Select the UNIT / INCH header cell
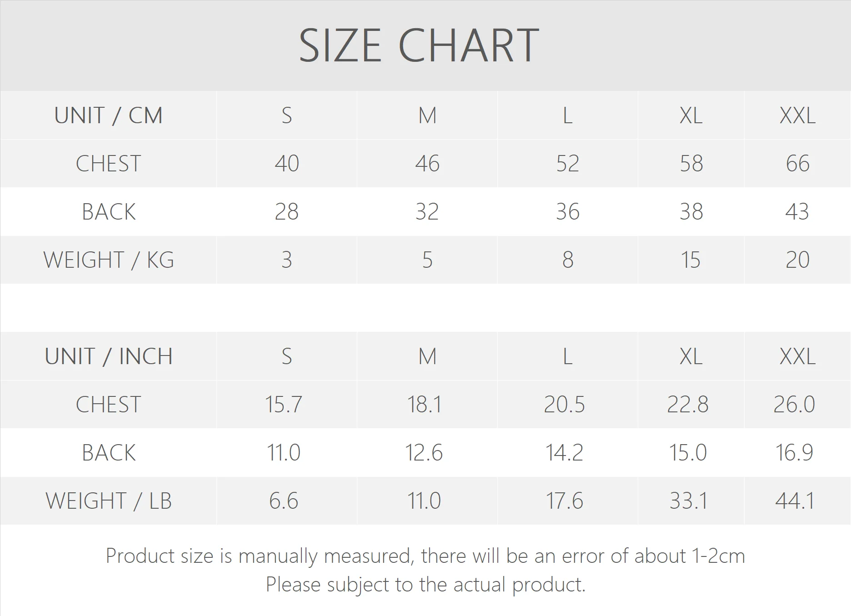 (x=108, y=356)
